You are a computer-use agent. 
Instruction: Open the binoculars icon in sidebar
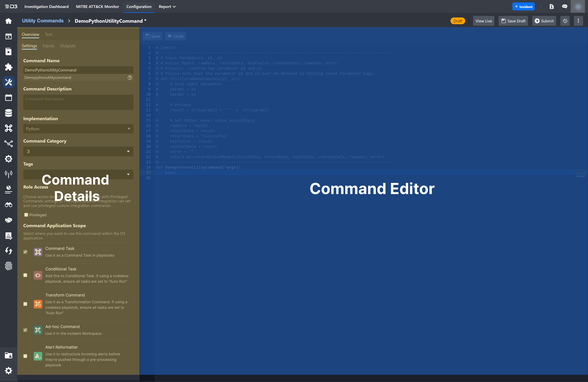click(8, 205)
